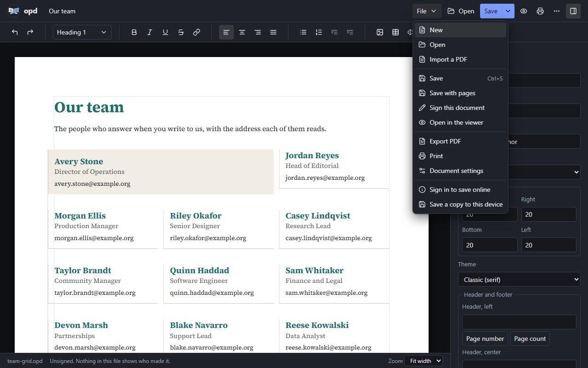
Task: Expand the Save button arrow options
Action: pyautogui.click(x=508, y=11)
